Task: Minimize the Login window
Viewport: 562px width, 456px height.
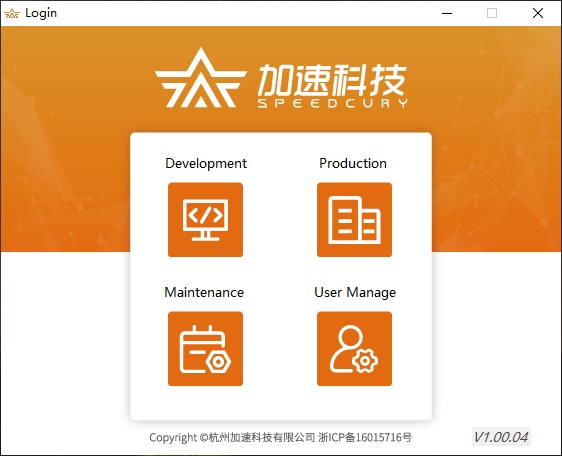Action: point(447,13)
